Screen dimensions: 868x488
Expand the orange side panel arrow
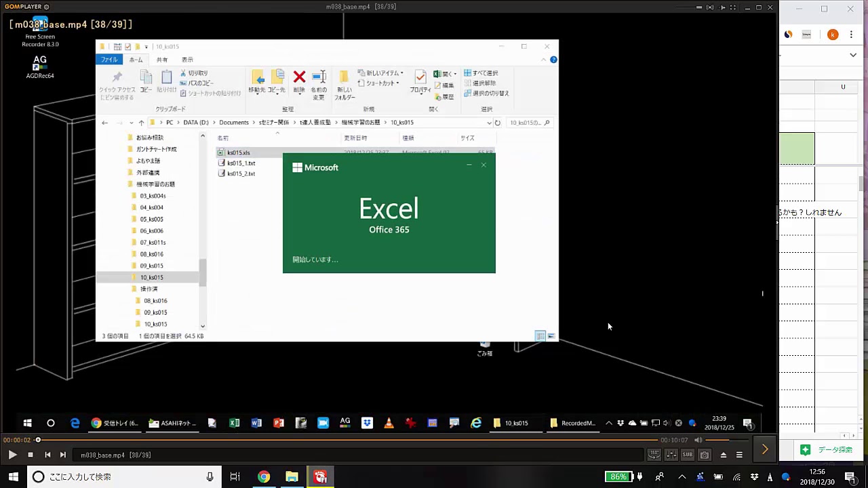(x=765, y=449)
